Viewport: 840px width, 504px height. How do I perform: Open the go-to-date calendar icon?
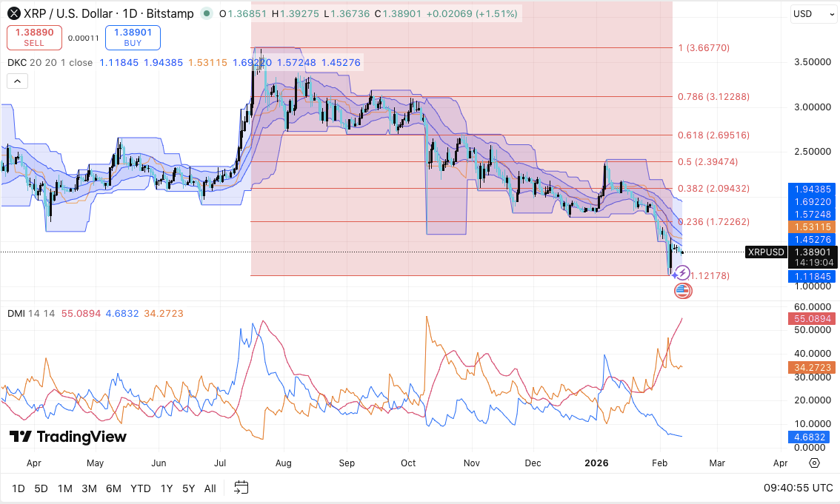(x=241, y=488)
